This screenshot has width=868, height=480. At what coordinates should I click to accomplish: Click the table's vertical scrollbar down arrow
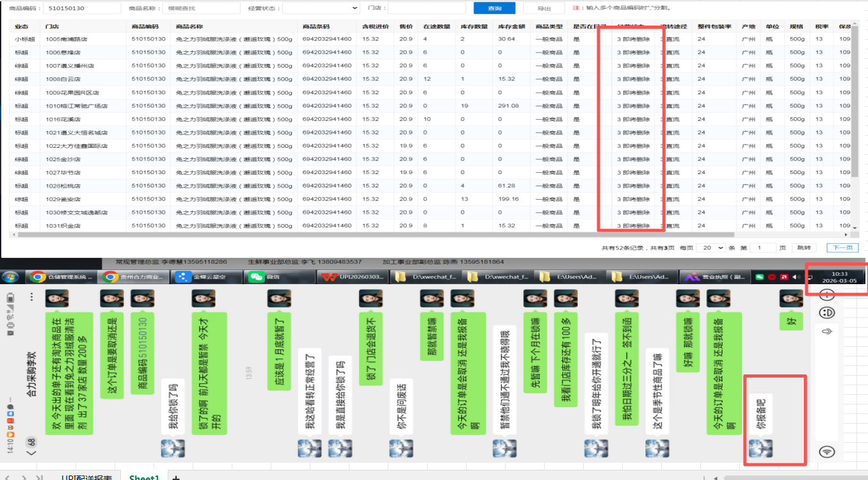click(x=854, y=227)
